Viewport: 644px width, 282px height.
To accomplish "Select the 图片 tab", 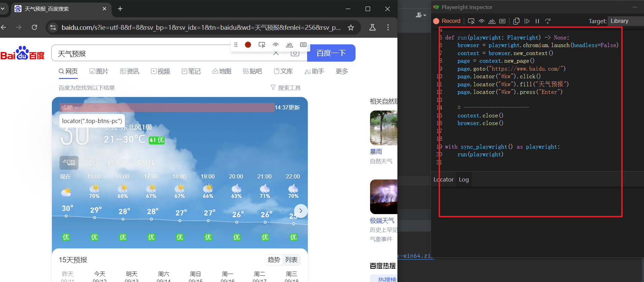I will click(99, 71).
